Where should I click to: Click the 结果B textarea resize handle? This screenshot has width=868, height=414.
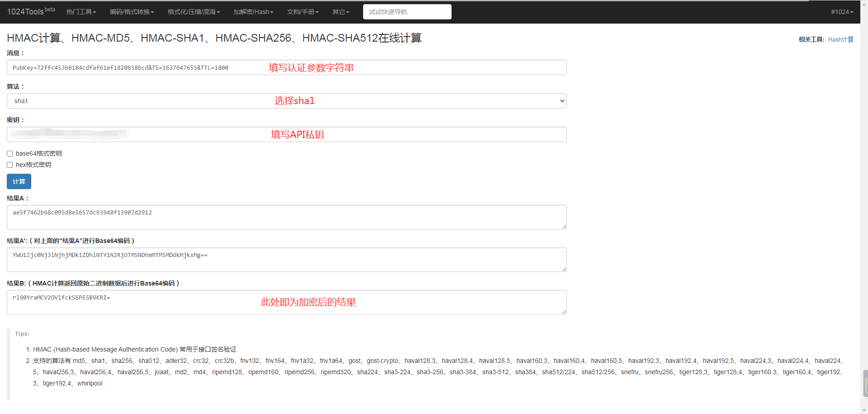(x=564, y=312)
